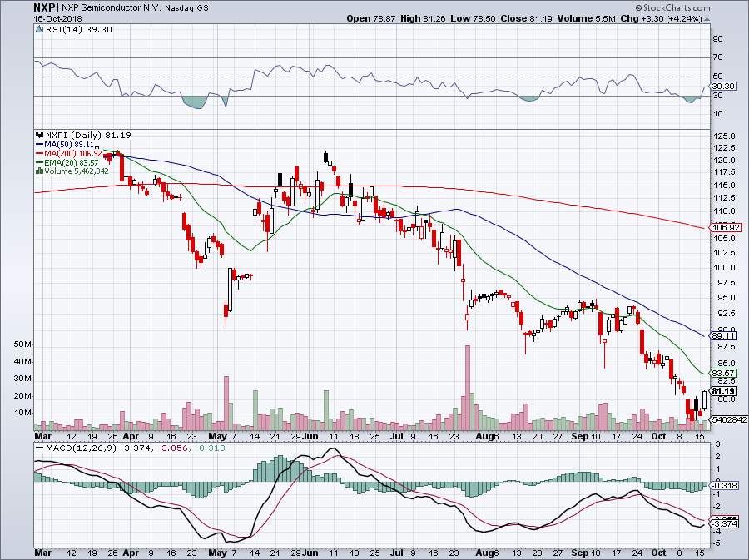Click Jun on the MACD panel date axis
Screen dimensions: 749x560
click(310, 553)
